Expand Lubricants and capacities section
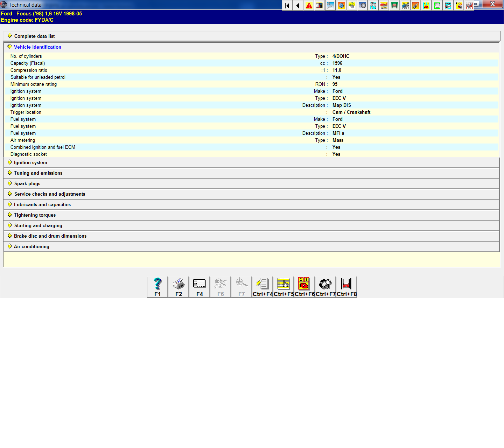Viewport: 504px width, 448px height. click(252, 204)
